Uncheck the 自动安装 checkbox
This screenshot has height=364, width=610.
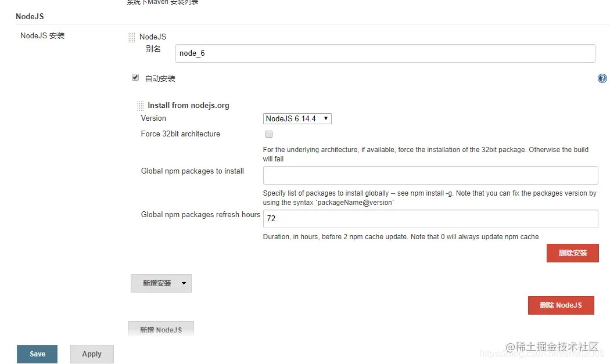pos(135,77)
